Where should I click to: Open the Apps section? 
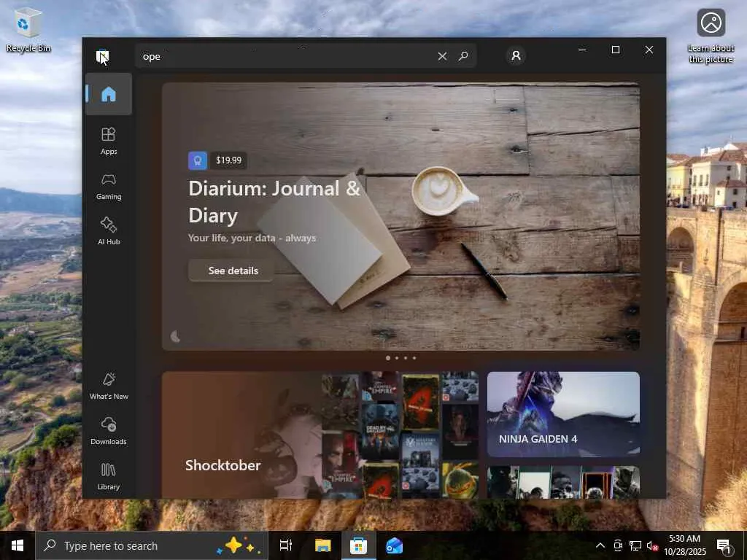109,141
